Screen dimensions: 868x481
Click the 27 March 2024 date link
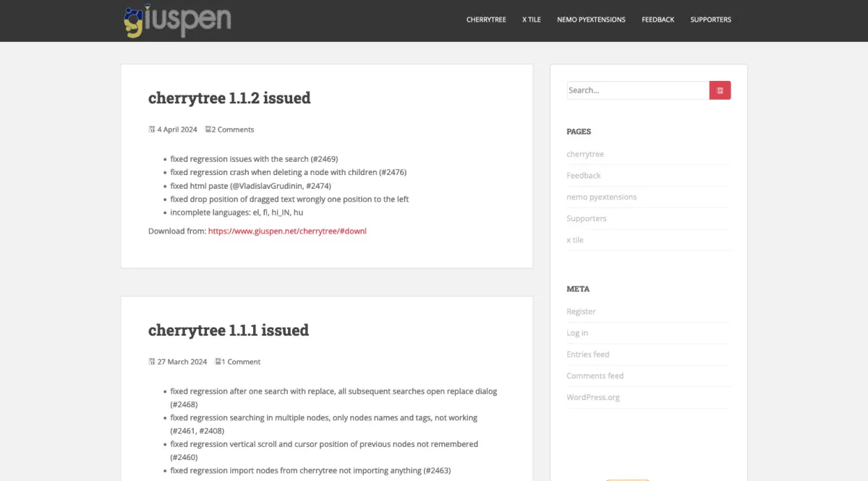(x=182, y=362)
